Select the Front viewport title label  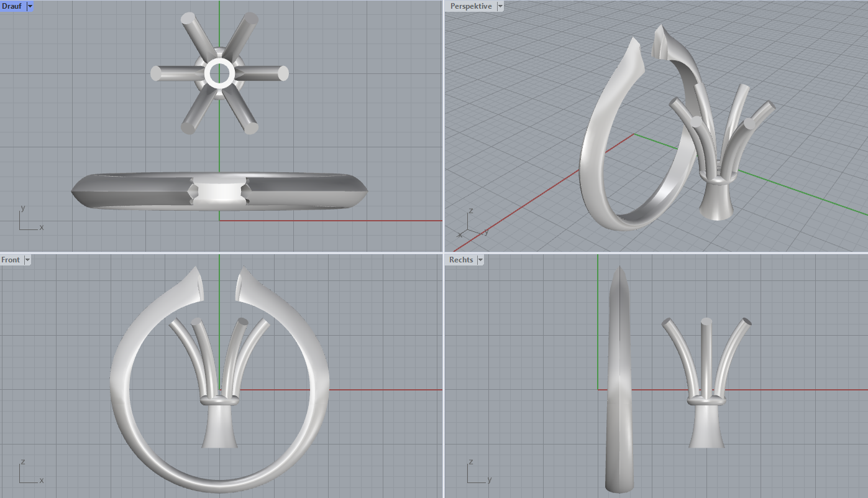(11, 260)
